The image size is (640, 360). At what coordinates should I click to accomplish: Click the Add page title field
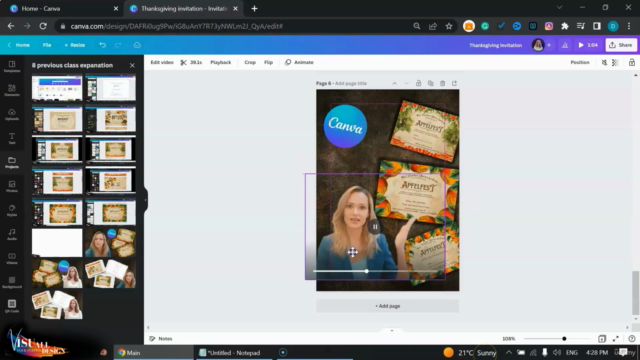click(x=351, y=83)
